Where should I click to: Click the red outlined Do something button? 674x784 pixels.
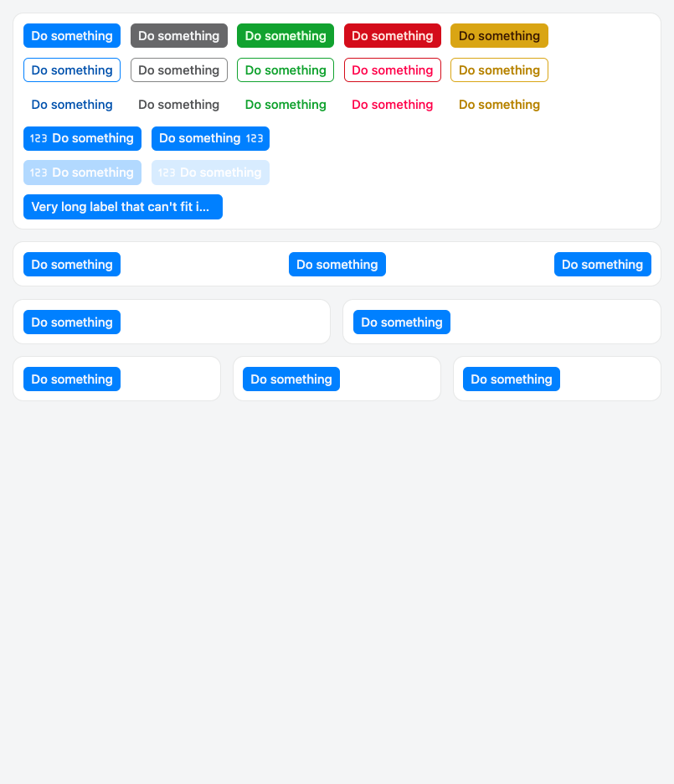coord(392,70)
